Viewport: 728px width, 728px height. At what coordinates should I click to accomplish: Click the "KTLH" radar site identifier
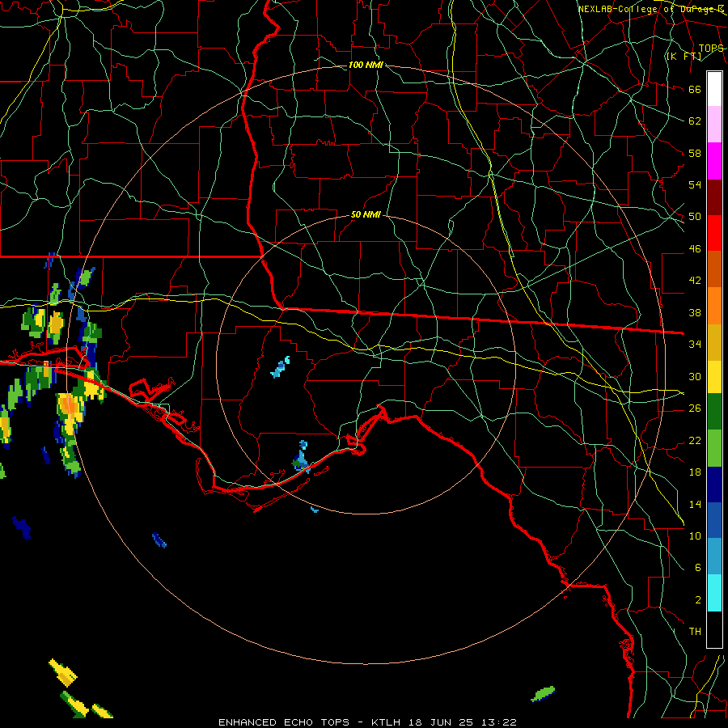click(386, 722)
